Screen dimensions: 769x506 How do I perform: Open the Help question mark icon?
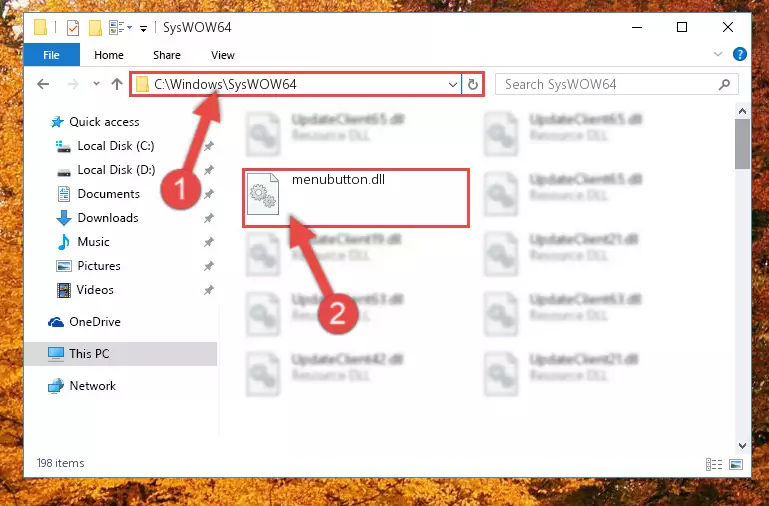pyautogui.click(x=740, y=54)
